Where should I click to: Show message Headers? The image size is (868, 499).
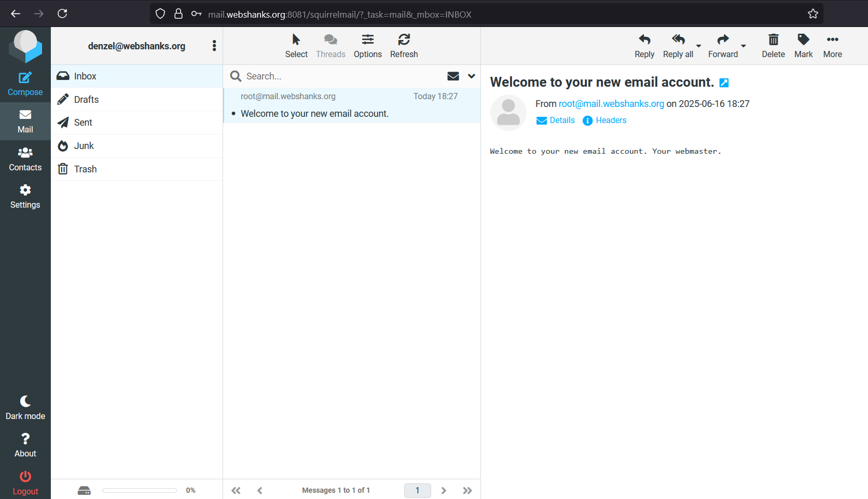coord(604,120)
